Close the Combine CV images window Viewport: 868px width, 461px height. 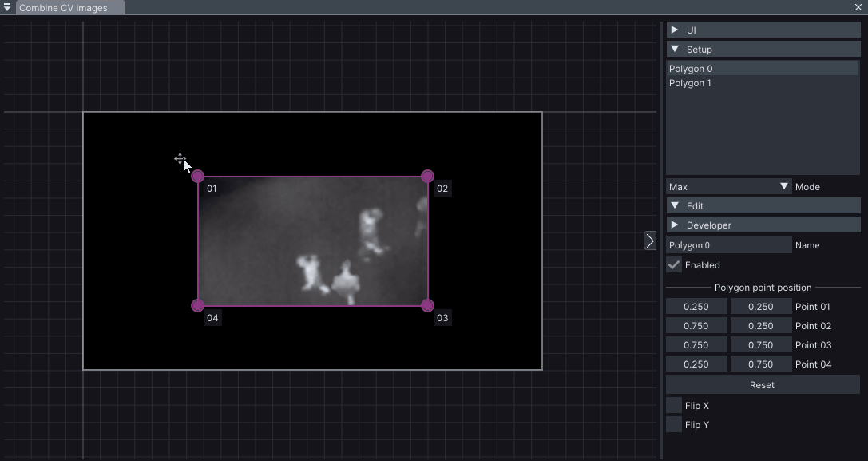[858, 7]
